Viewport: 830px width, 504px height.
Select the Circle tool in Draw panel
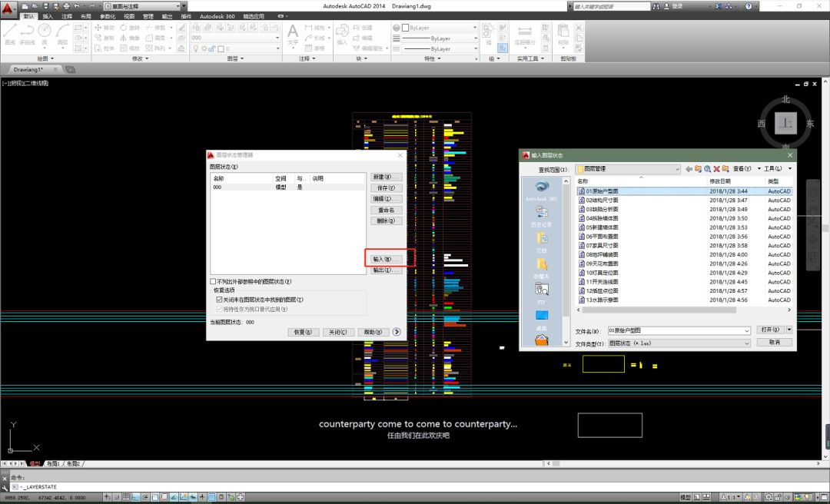click(45, 33)
